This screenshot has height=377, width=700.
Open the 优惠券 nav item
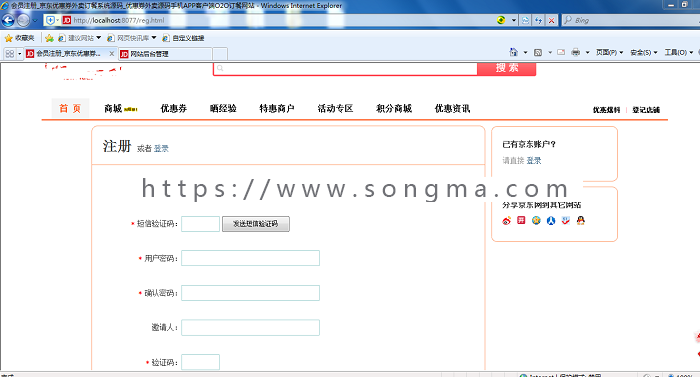[x=174, y=108]
